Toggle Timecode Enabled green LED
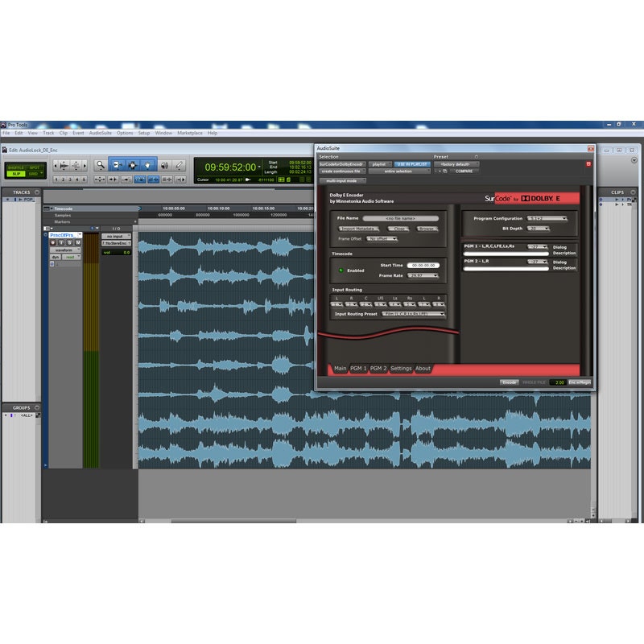 point(341,270)
